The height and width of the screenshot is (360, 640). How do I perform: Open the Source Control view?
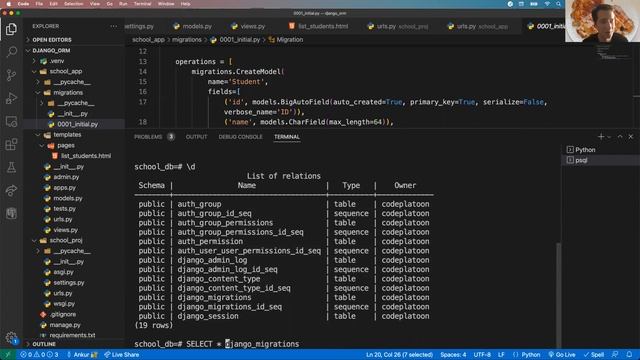click(11, 75)
